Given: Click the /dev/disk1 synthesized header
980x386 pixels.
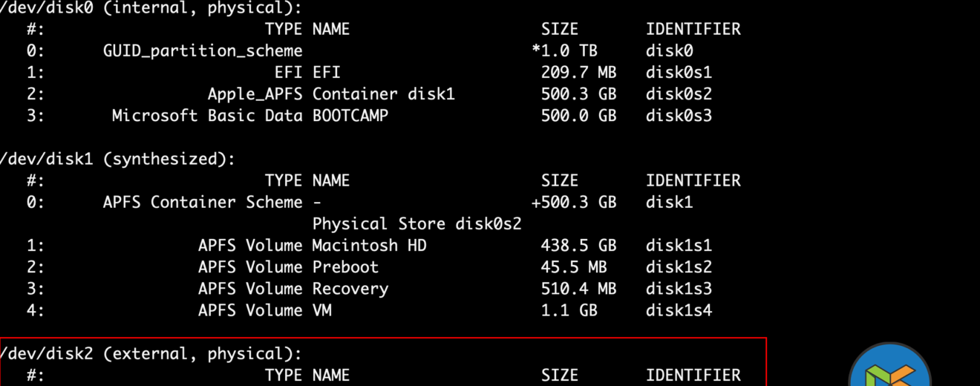Looking at the screenshot, I should click(117, 159).
